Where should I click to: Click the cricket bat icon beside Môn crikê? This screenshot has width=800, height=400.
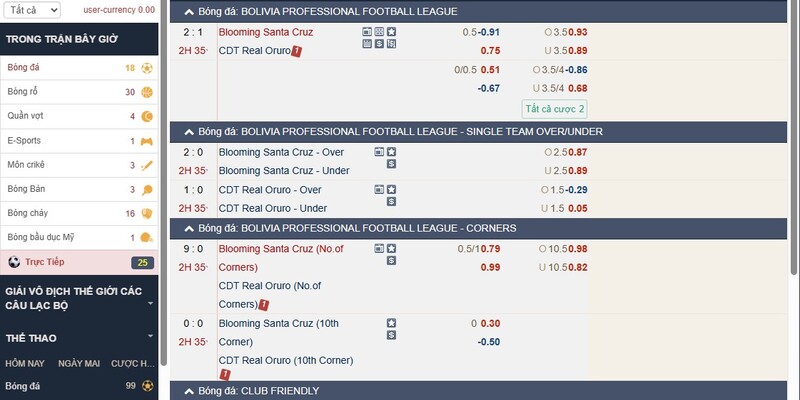[147, 165]
